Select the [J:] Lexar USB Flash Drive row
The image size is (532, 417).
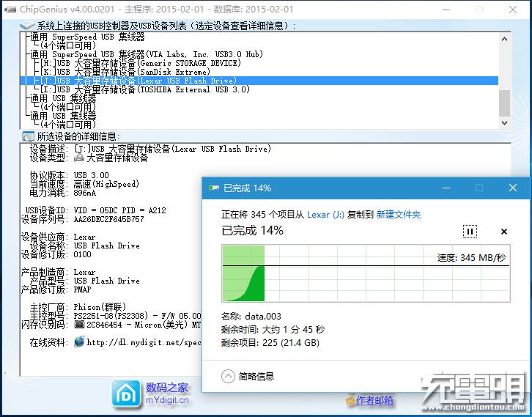(259, 81)
